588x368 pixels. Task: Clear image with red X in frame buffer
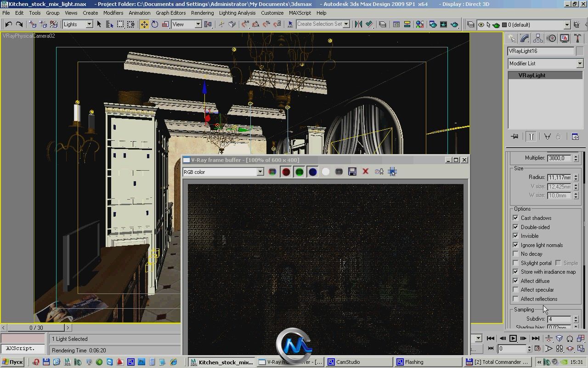point(366,172)
